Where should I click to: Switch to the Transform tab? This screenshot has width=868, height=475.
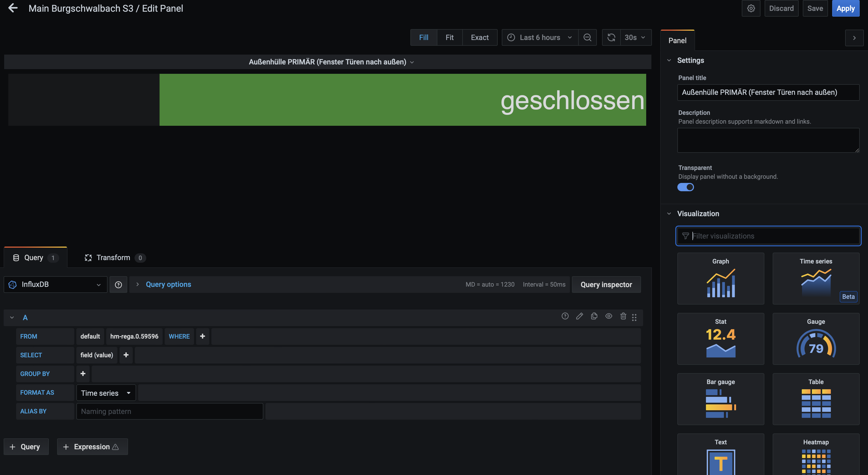(113, 258)
